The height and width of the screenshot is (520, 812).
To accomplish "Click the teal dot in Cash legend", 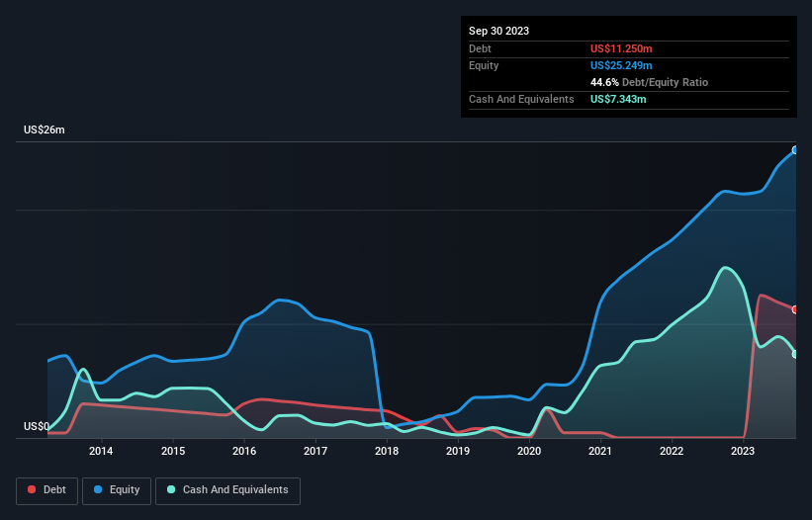I will (x=171, y=490).
